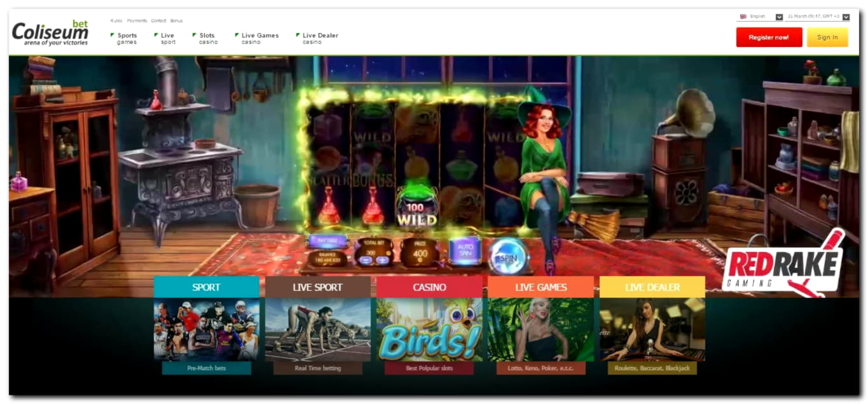Screen dimensions: 868x404
Task: Open the CASINO category header
Action: [429, 287]
